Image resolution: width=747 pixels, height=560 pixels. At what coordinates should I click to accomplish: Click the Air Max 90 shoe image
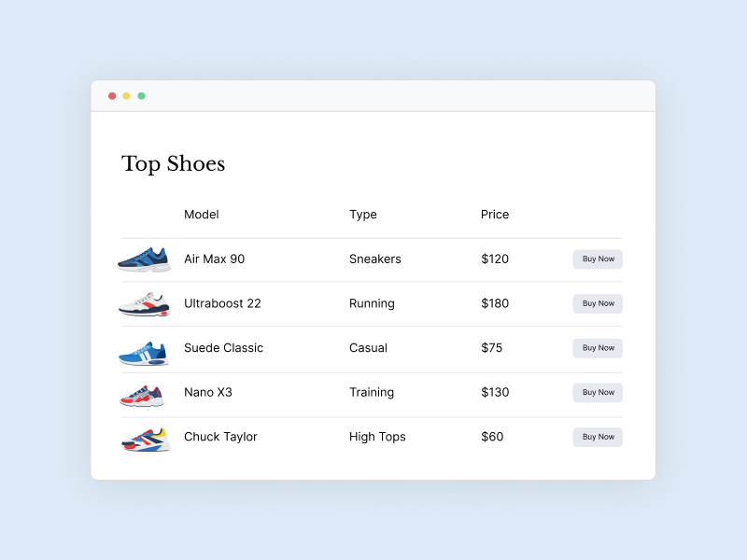[x=145, y=259]
